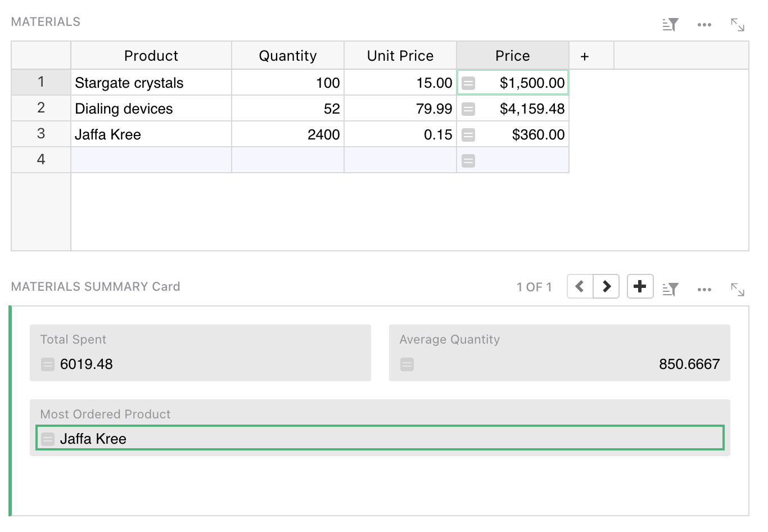Click the formula icon beside Total Spent value

[x=47, y=364]
